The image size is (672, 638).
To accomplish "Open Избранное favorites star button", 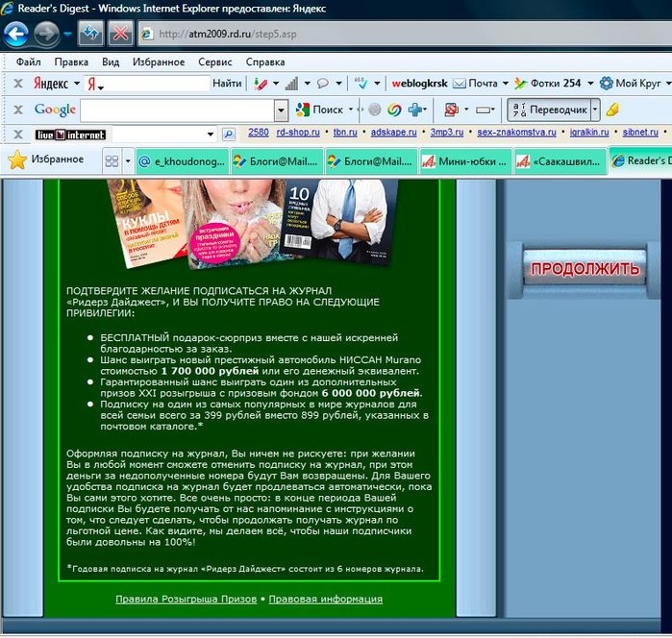I will coord(46,159).
